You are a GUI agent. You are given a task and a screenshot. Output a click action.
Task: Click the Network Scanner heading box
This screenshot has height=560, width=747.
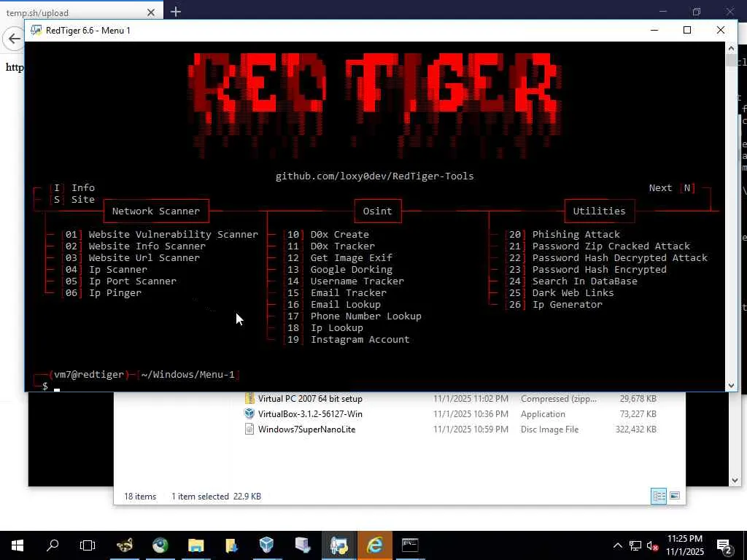coord(156,211)
